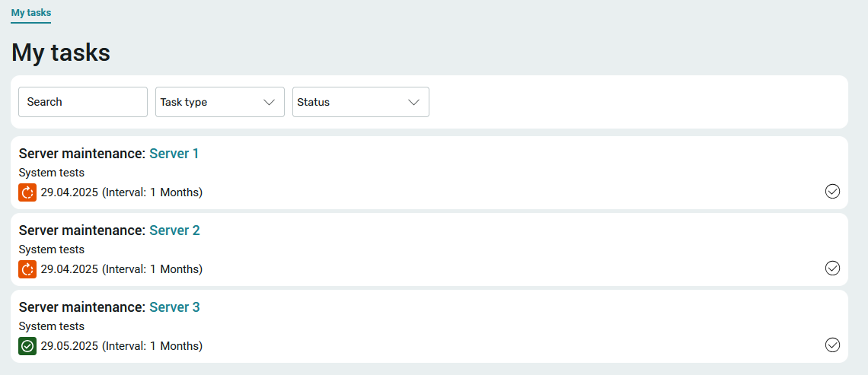Click the My tasks page heading

point(61,53)
